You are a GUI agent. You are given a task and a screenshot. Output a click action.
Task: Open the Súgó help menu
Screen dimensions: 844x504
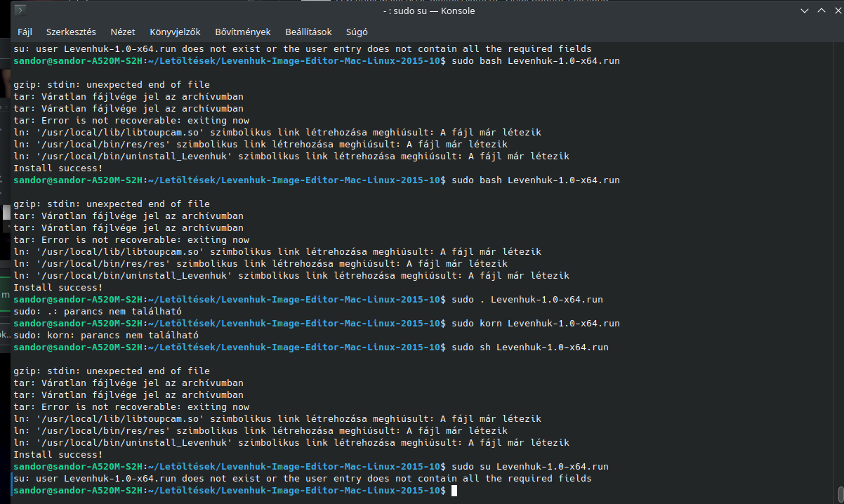[357, 32]
